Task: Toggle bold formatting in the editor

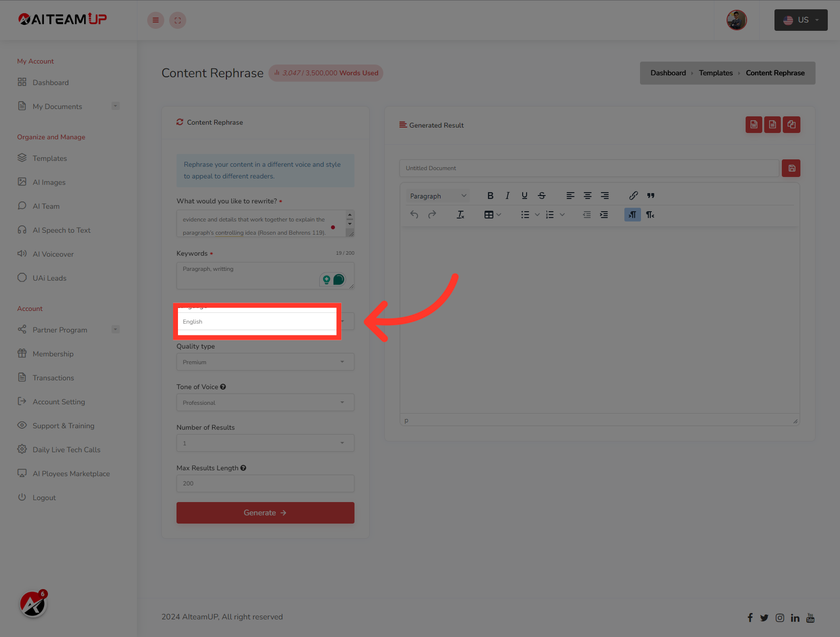Action: 490,195
